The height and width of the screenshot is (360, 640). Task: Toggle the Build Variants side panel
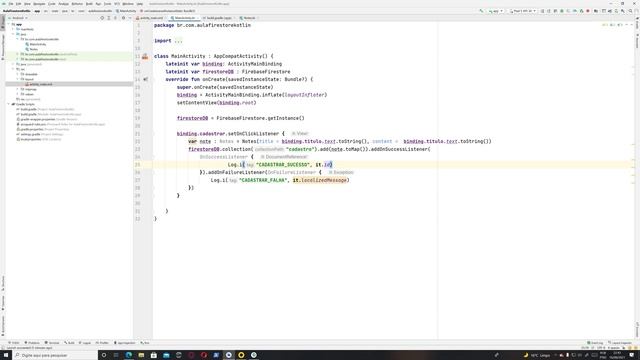pyautogui.click(x=3, y=326)
